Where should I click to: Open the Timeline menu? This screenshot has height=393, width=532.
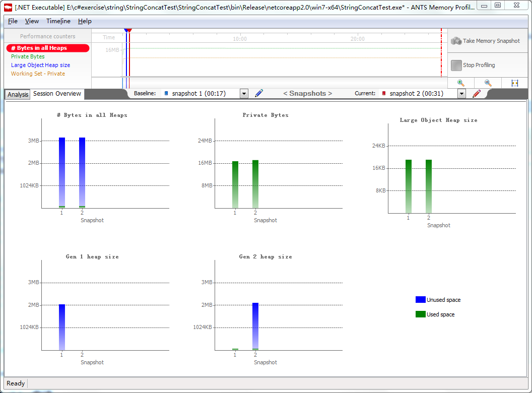coord(58,21)
